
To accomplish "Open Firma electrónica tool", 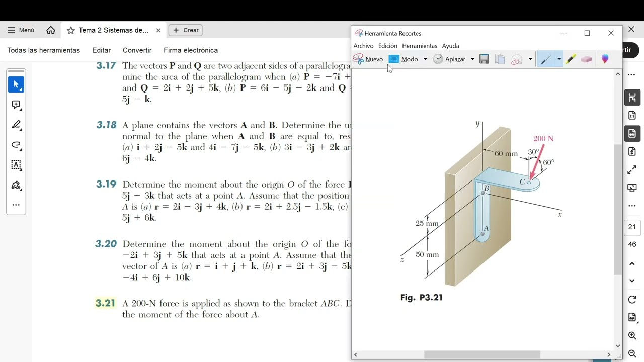I will click(191, 50).
